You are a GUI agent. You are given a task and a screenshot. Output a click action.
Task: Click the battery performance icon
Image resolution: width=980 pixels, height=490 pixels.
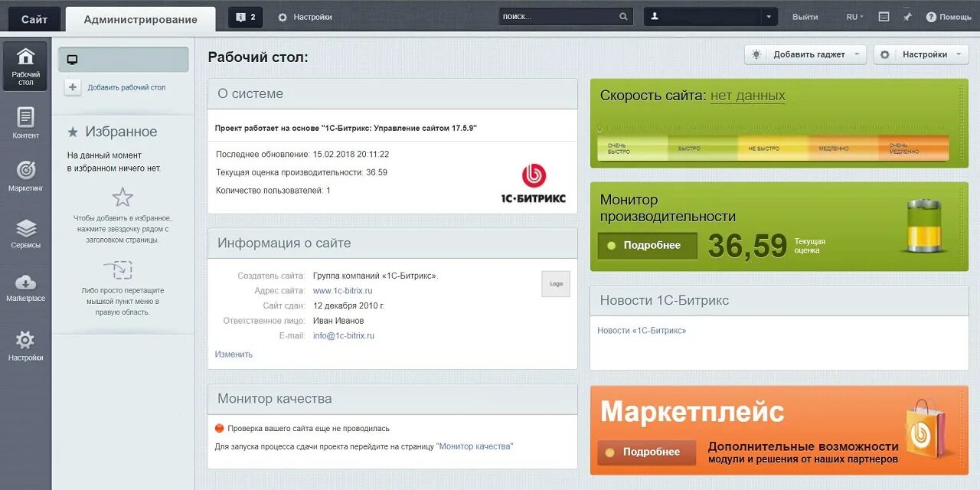tap(926, 226)
